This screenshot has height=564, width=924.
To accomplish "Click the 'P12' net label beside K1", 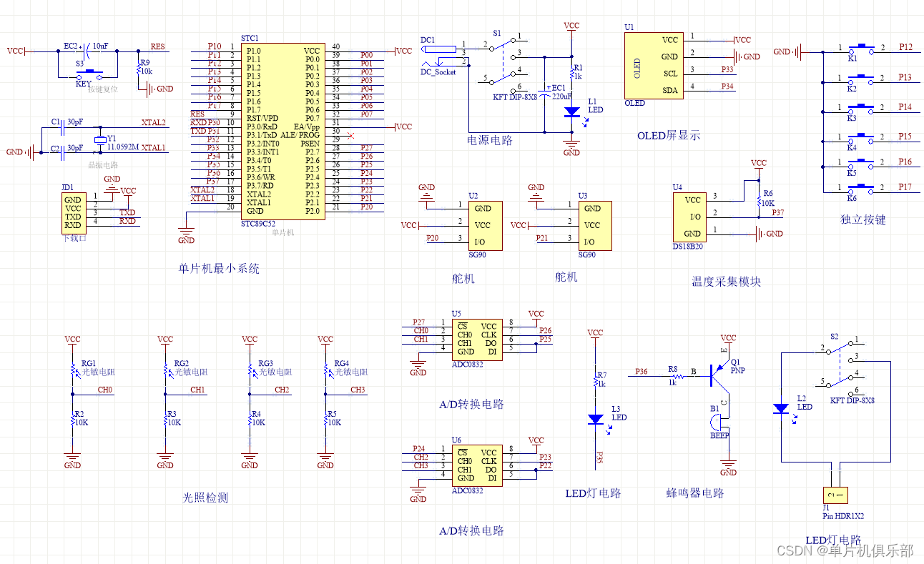I will [x=905, y=47].
